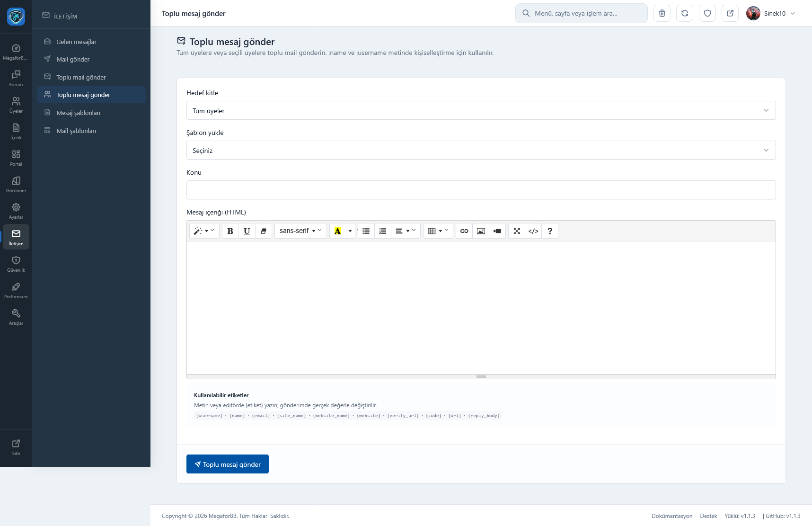Insert a link using the chain icon
This screenshot has height=526, width=812.
coord(464,231)
